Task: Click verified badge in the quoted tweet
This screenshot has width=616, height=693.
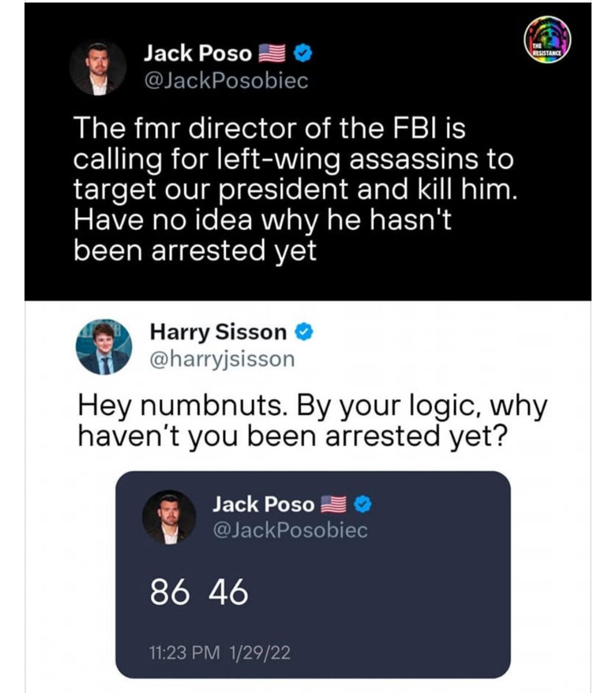Action: point(362,505)
